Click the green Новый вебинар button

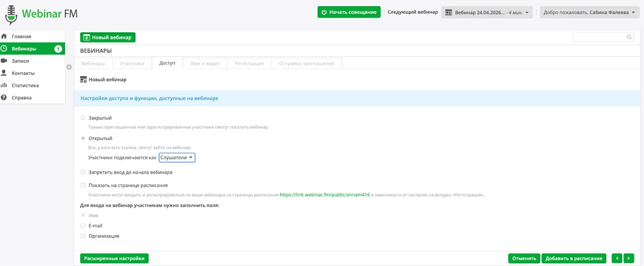coord(108,38)
